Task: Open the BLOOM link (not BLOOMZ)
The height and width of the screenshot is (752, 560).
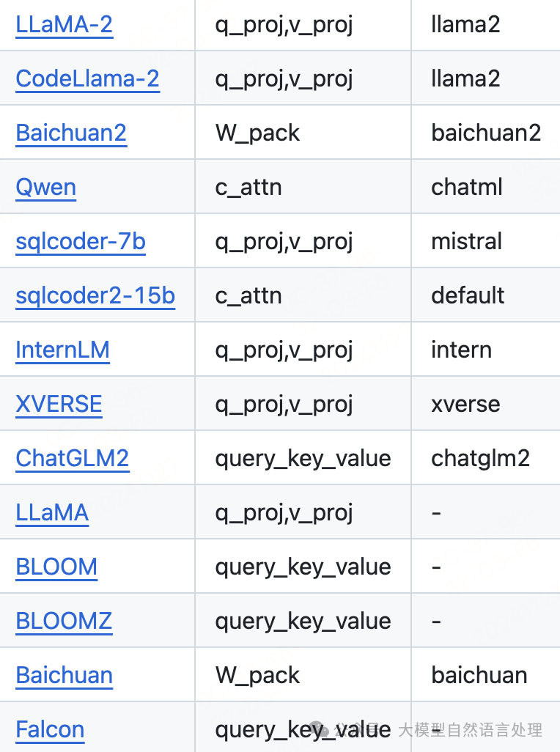Action: (x=56, y=567)
